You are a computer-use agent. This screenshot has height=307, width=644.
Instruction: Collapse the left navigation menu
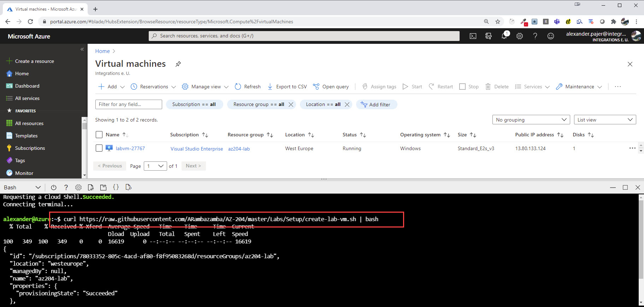point(82,49)
